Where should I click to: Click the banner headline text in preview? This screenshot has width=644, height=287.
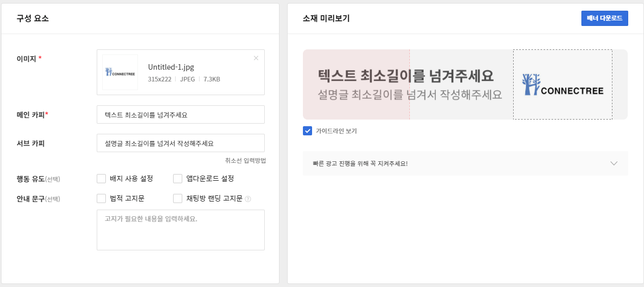coord(406,76)
